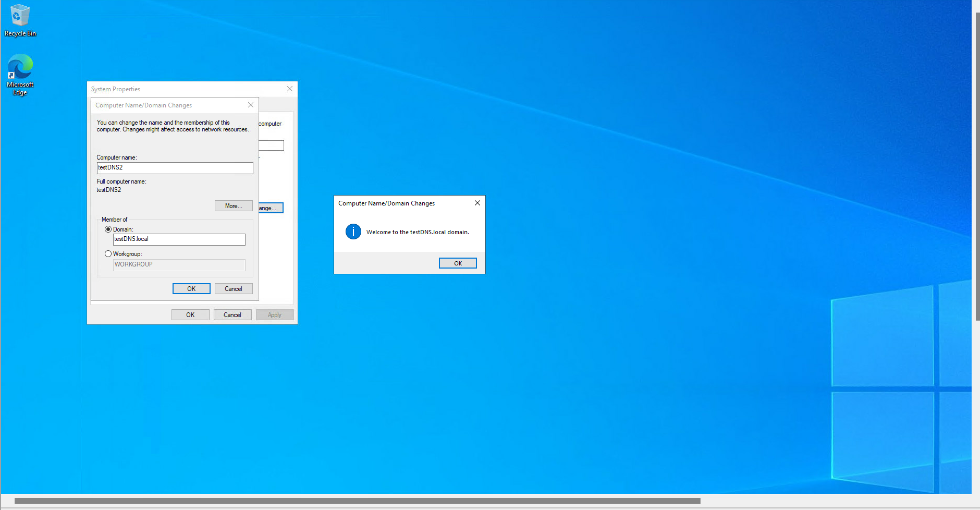Click OK at bottom of System Properties
Image resolution: width=980 pixels, height=510 pixels.
click(190, 315)
